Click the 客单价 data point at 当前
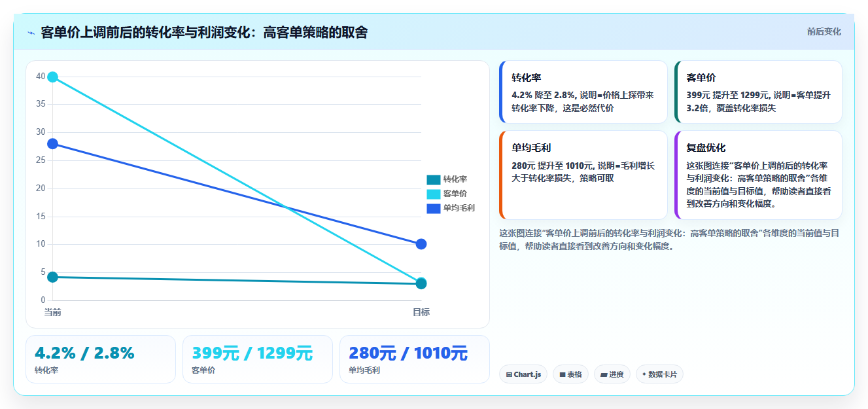The height and width of the screenshot is (409, 868). (x=52, y=77)
